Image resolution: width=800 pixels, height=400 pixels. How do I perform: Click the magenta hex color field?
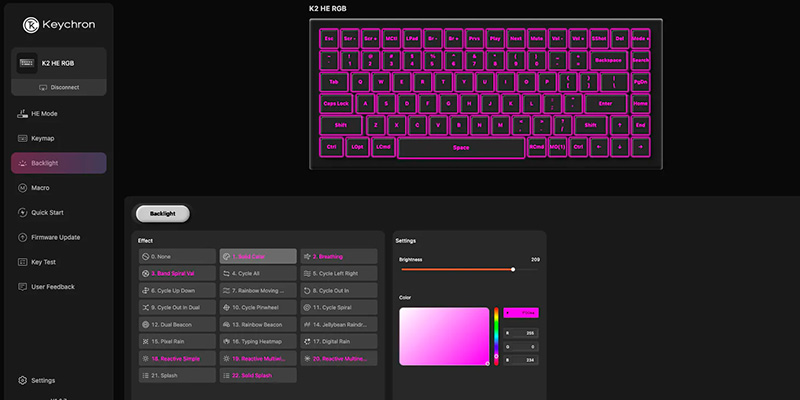pos(521,313)
